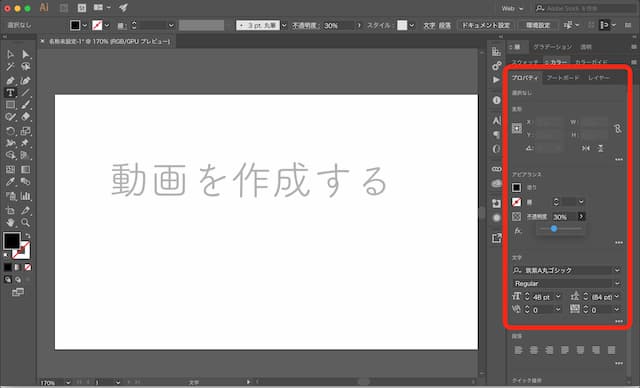
Task: Switch to the カラーガイド tab
Action: tap(591, 62)
